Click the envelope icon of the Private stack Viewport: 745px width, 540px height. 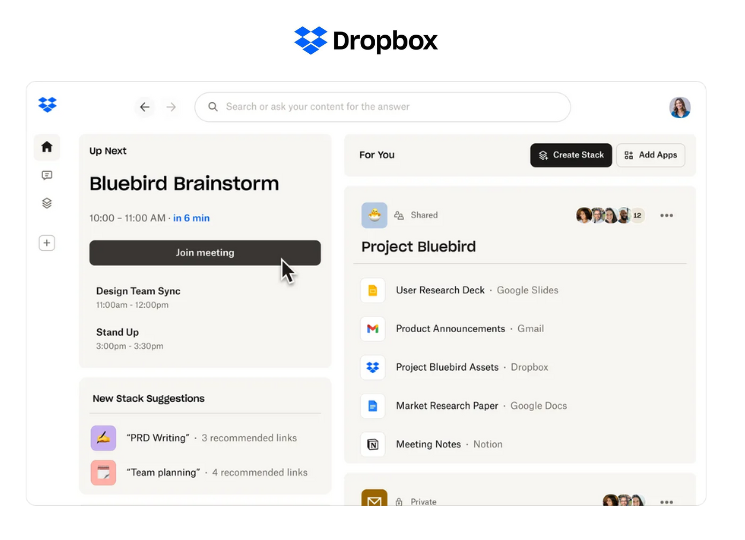click(374, 498)
